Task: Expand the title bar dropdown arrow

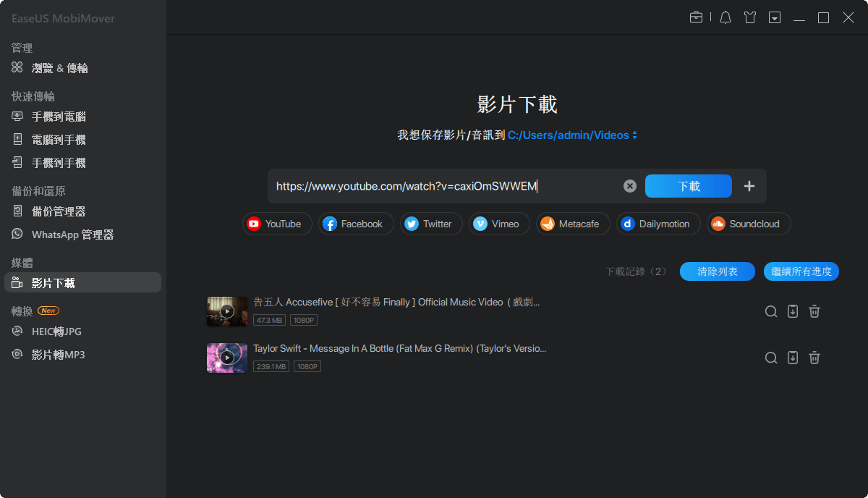Action: (x=774, y=17)
